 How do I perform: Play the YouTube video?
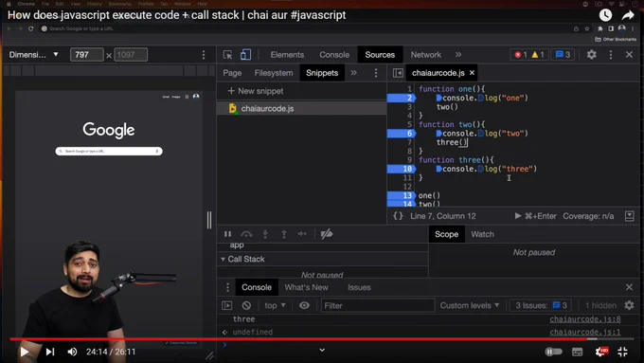24,352
